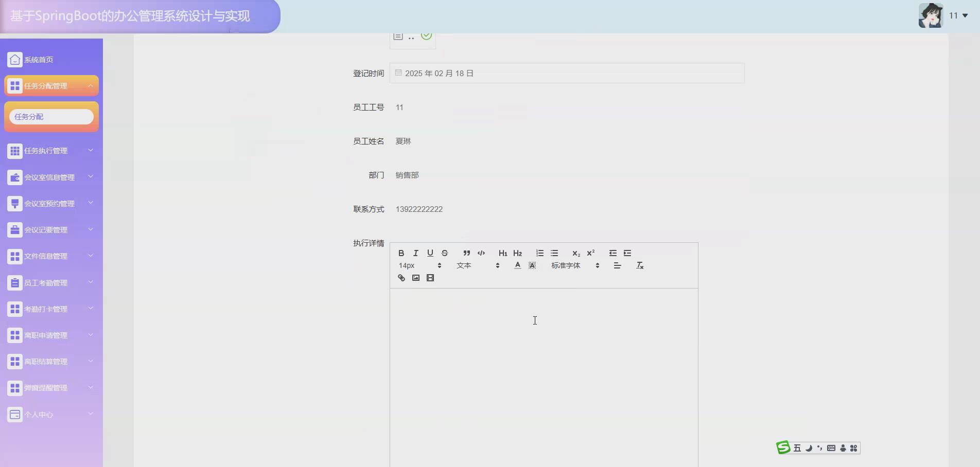Apply superscript formatting
This screenshot has width=980, height=467.
(x=590, y=253)
